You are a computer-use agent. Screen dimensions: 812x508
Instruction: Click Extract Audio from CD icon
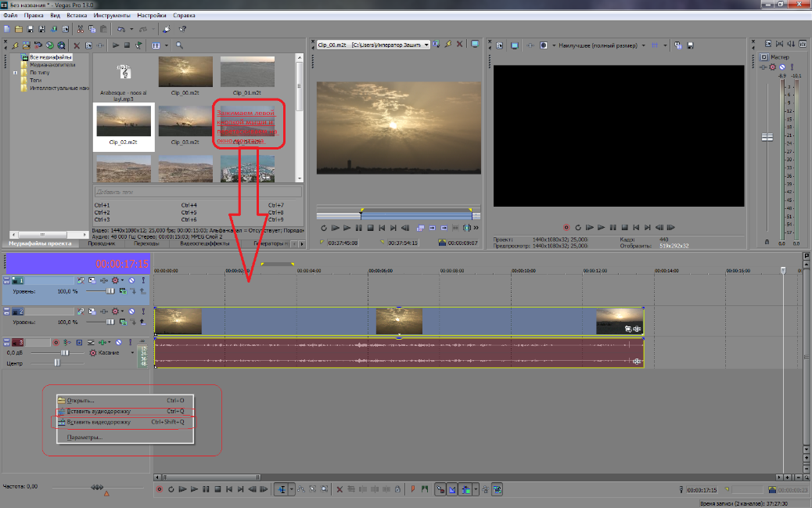50,45
